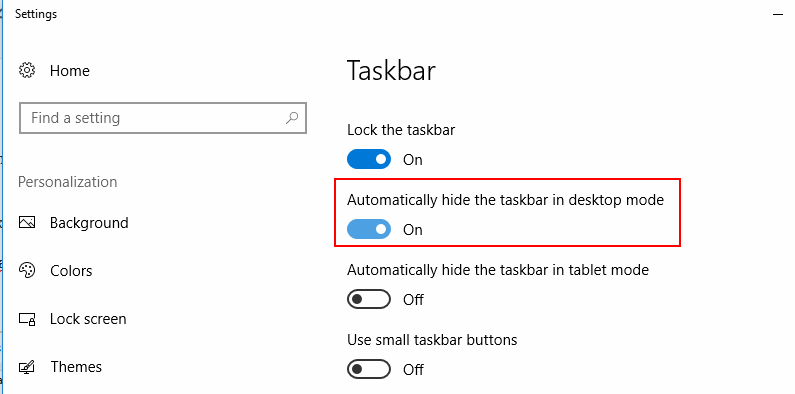Viewport: 795px width, 394px height.
Task: Click the Taskbar page heading
Action: tap(391, 70)
